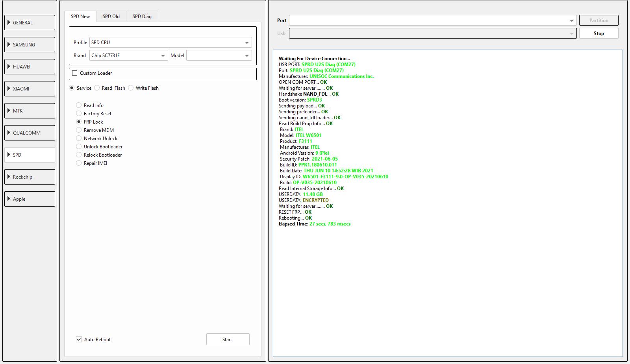Select the Read Flash radio button

point(97,88)
